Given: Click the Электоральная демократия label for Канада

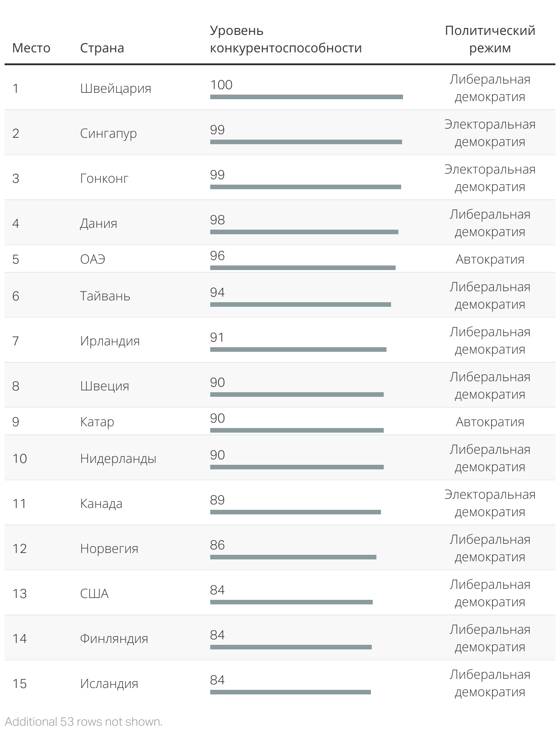Looking at the screenshot, I should [x=490, y=503].
